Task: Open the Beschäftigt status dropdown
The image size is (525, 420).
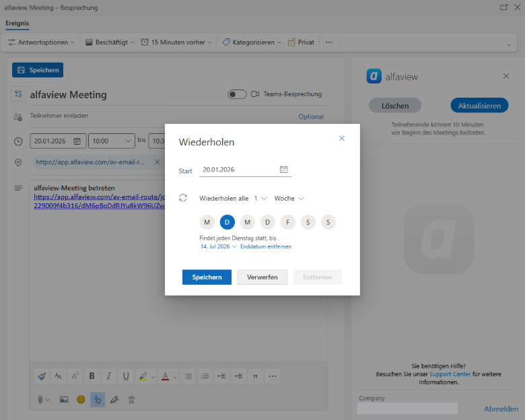Action: click(x=110, y=42)
